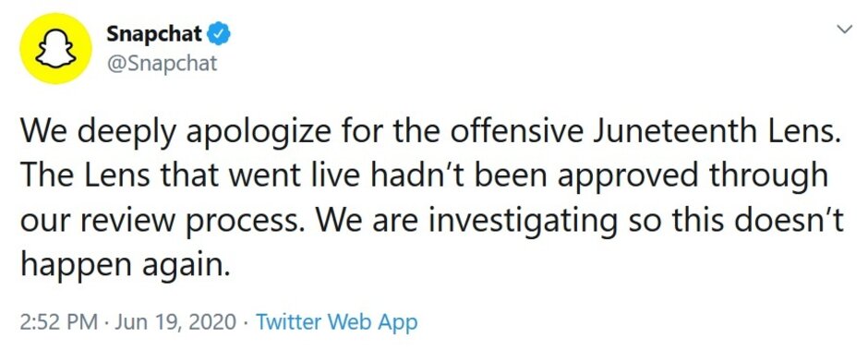Open the Twitter Web App source link
Screen dimensions: 868x350
click(336, 321)
